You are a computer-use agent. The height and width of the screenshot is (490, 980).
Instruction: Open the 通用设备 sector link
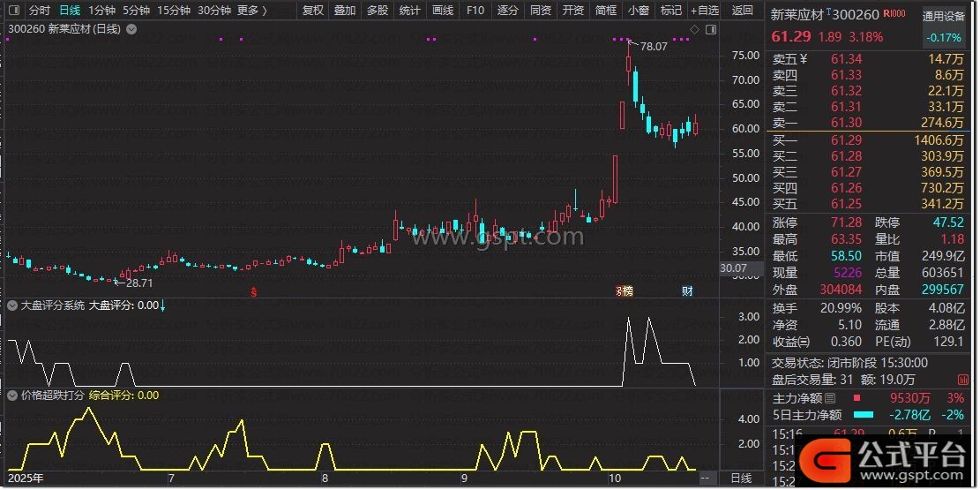(943, 16)
